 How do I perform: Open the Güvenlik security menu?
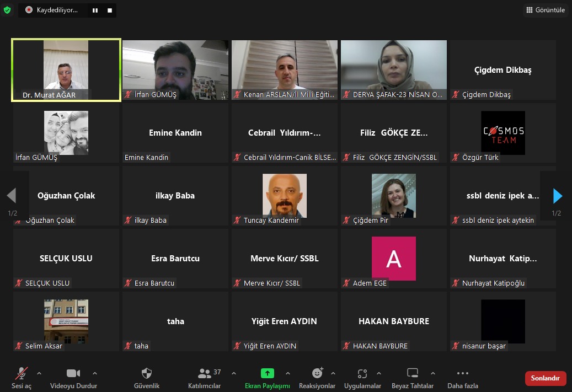pyautogui.click(x=147, y=378)
